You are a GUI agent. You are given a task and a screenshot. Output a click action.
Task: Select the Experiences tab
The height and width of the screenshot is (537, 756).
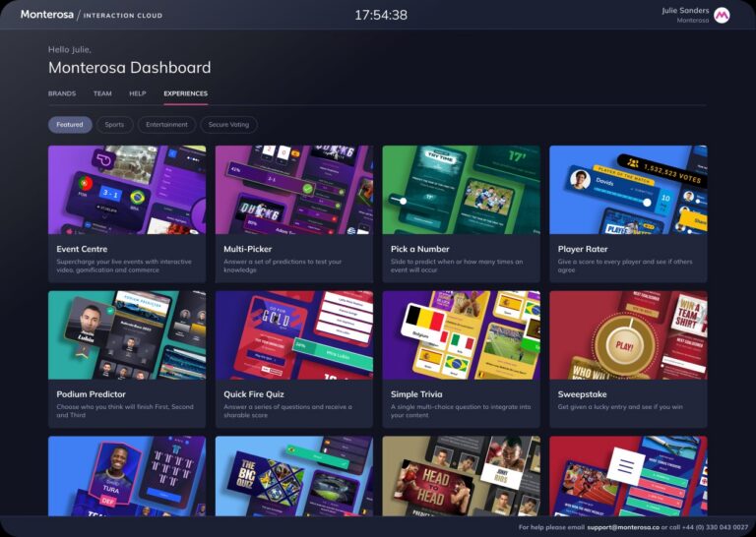pos(186,93)
